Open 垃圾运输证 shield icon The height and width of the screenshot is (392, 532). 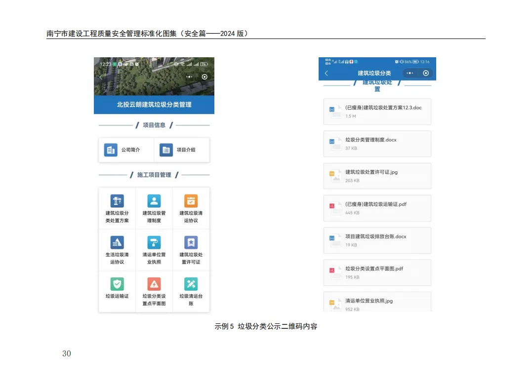pos(117,284)
